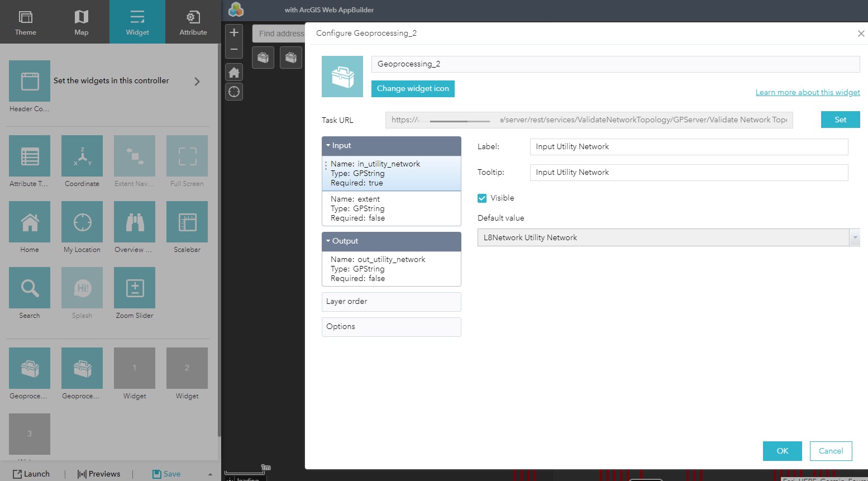Screen dimensions: 868x481
Task: Switch to the Map tab
Action: pos(81,22)
